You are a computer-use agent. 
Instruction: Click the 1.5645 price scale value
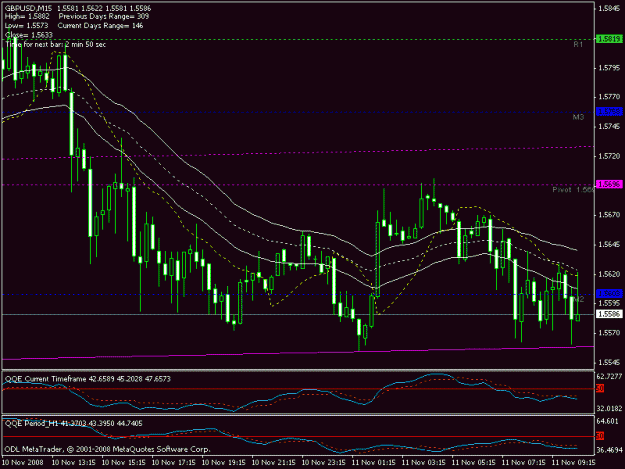point(609,245)
